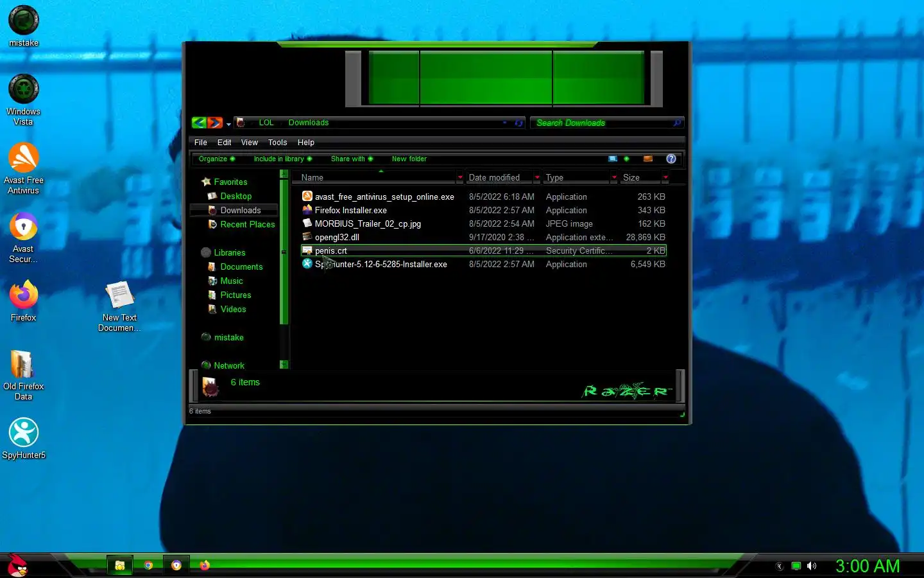This screenshot has width=924, height=578.
Task: Click the Old Firefox Data folder icon
Action: pyautogui.click(x=24, y=374)
